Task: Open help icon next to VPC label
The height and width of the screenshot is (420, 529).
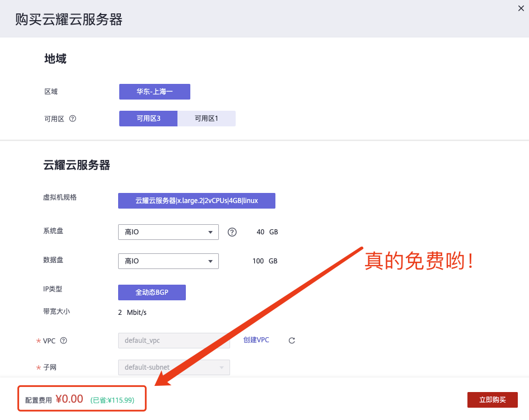Action: 63,341
